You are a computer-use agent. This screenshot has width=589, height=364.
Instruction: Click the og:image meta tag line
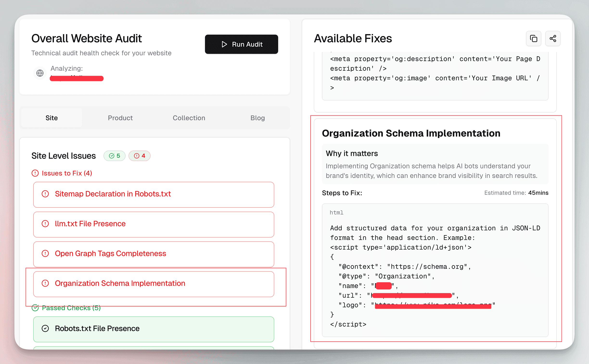pos(435,83)
